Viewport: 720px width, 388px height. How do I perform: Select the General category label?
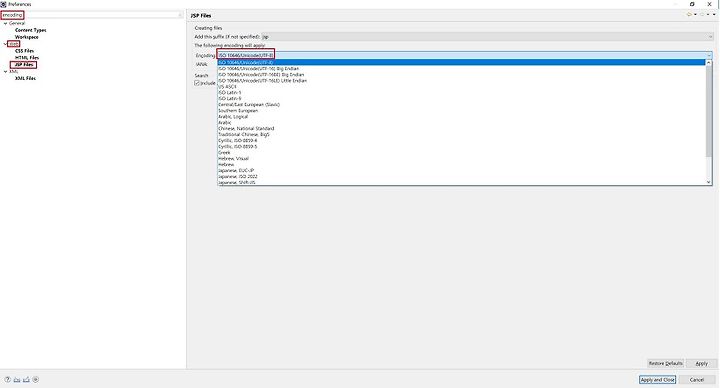tap(17, 23)
